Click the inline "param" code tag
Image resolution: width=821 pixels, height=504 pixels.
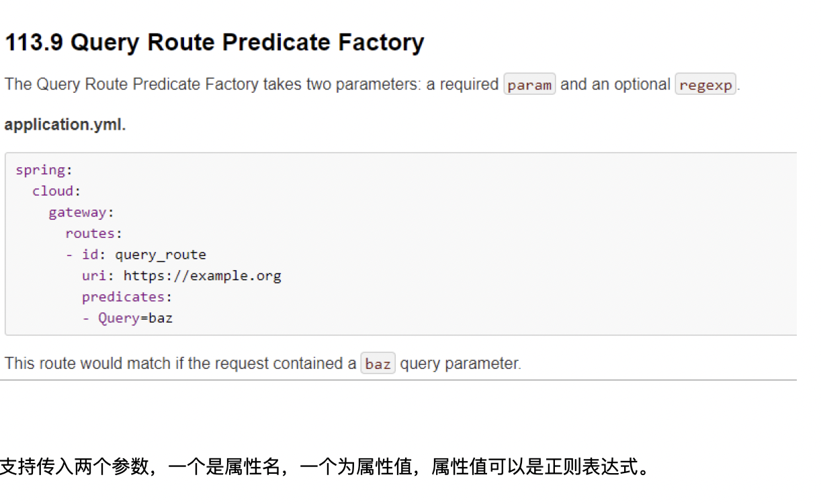(529, 85)
